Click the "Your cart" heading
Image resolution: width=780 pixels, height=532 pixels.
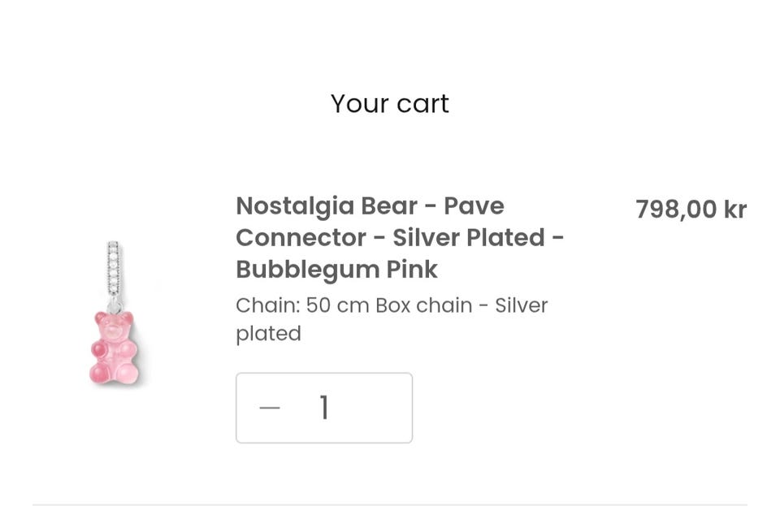coord(389,104)
